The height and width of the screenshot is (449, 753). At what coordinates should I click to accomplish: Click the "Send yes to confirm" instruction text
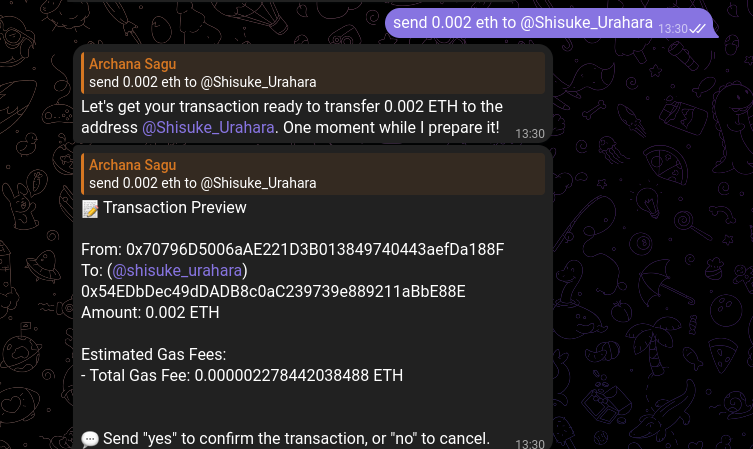pyautogui.click(x=296, y=439)
